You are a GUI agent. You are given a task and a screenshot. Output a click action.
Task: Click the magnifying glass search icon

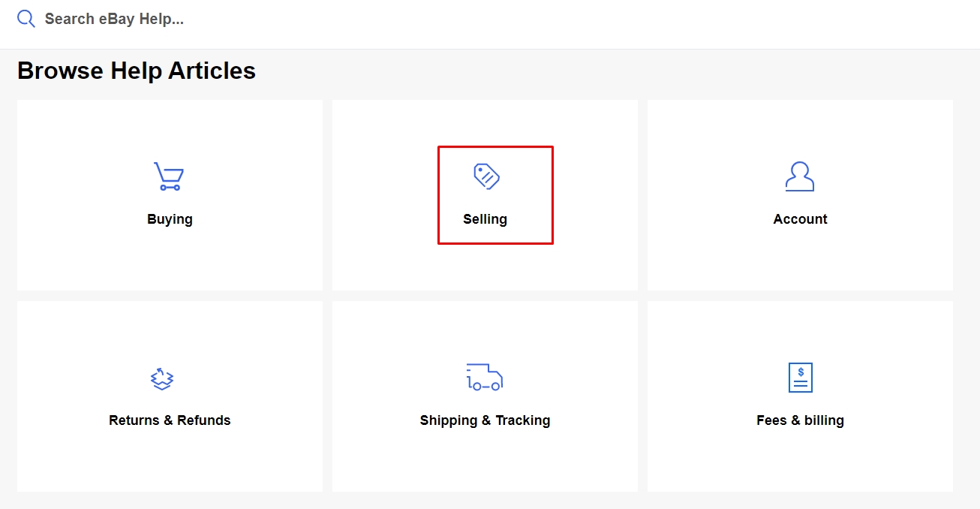click(x=26, y=19)
